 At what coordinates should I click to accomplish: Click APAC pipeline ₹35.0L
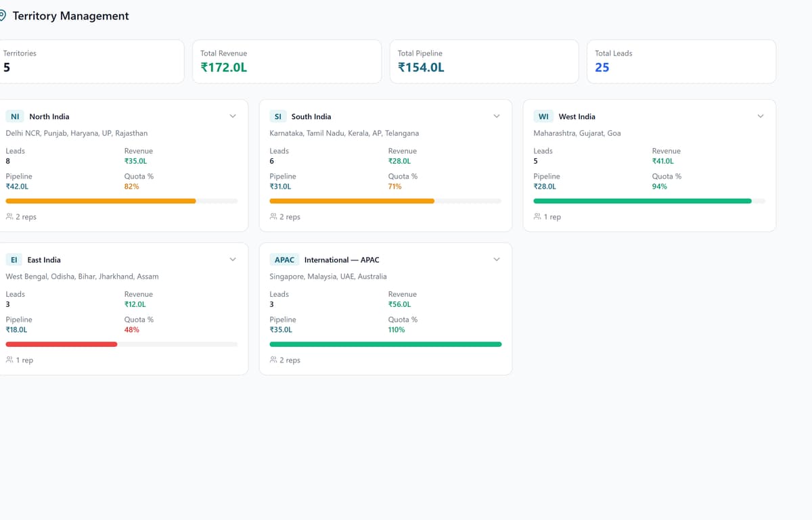281,329
